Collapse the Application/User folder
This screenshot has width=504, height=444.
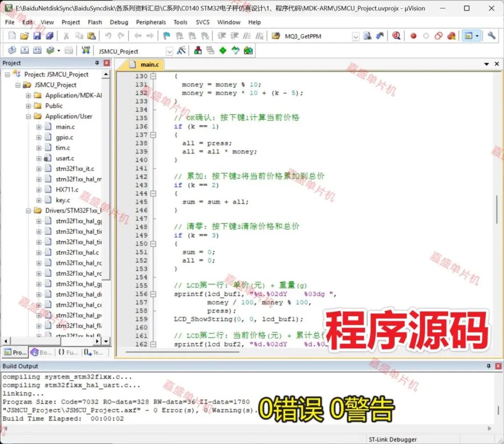[x=28, y=116]
